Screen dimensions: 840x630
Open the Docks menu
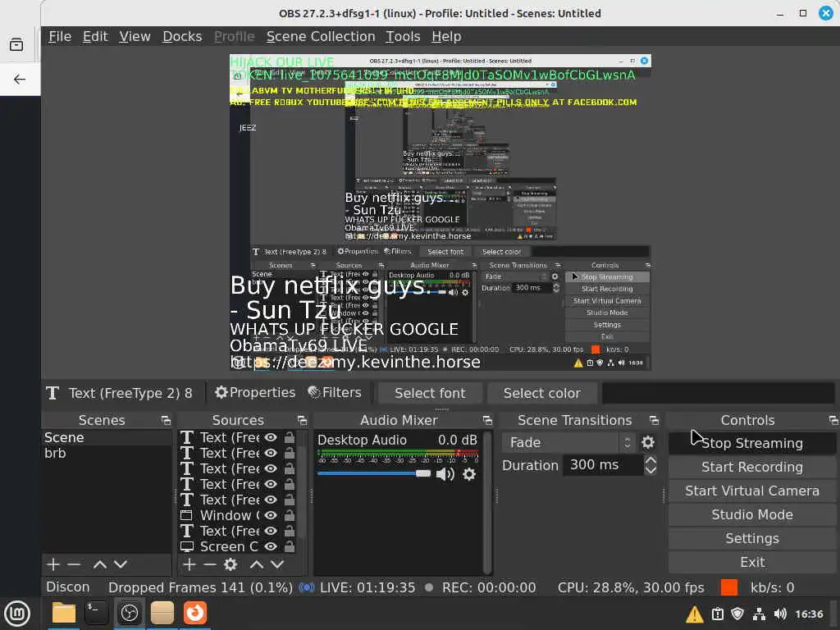(x=182, y=36)
